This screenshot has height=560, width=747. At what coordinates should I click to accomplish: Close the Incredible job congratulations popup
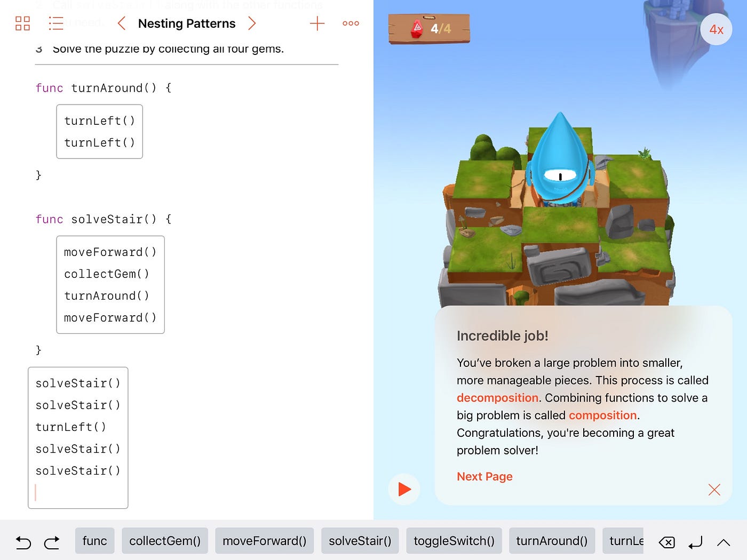click(714, 490)
